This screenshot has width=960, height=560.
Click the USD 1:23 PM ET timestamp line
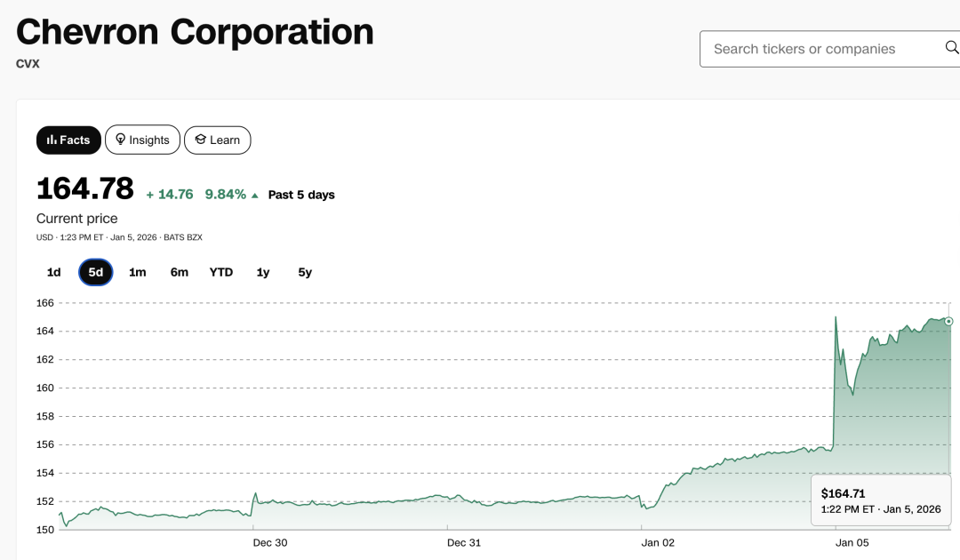click(119, 237)
